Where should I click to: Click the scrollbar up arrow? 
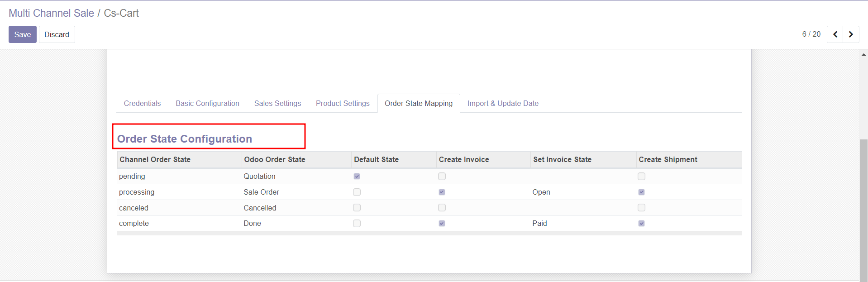coord(863,55)
